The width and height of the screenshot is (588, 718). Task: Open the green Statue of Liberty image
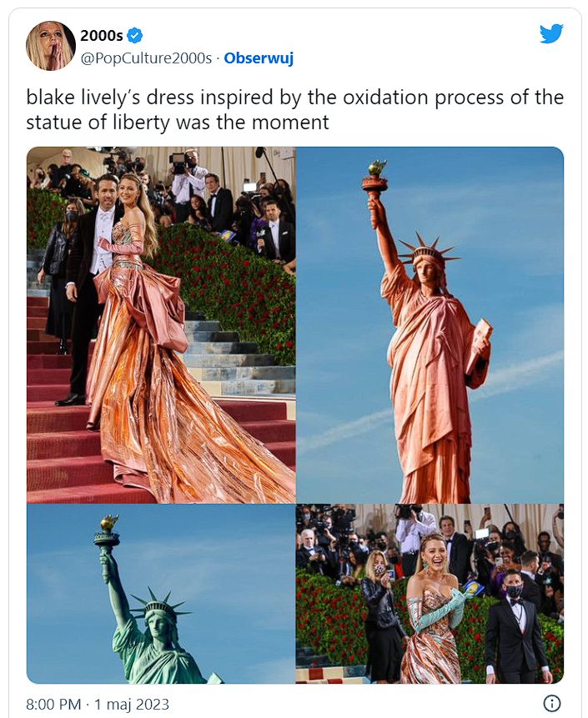161,594
